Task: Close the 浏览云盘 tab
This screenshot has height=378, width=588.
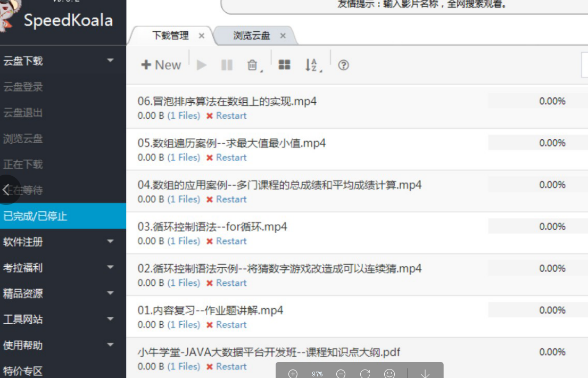Action: 283,36
